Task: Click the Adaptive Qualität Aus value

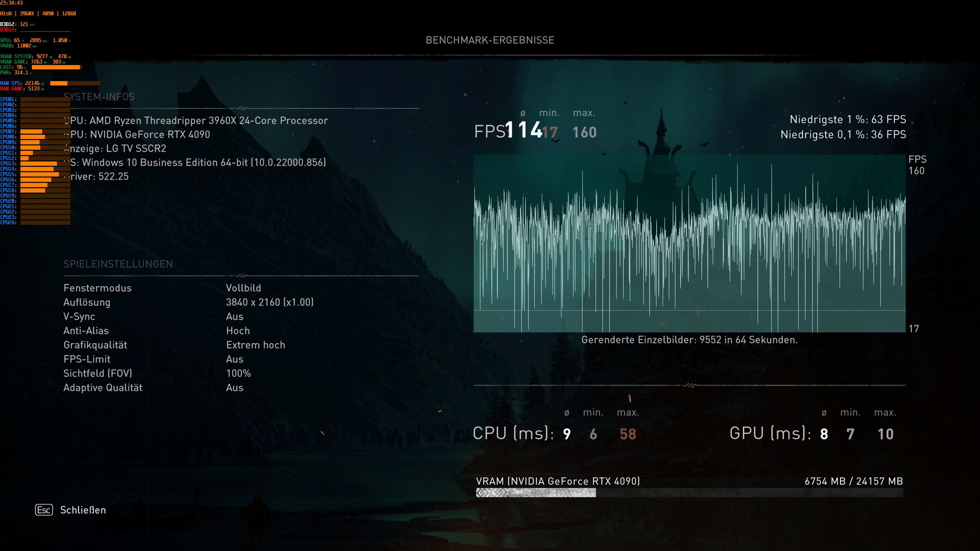Action: 234,387
